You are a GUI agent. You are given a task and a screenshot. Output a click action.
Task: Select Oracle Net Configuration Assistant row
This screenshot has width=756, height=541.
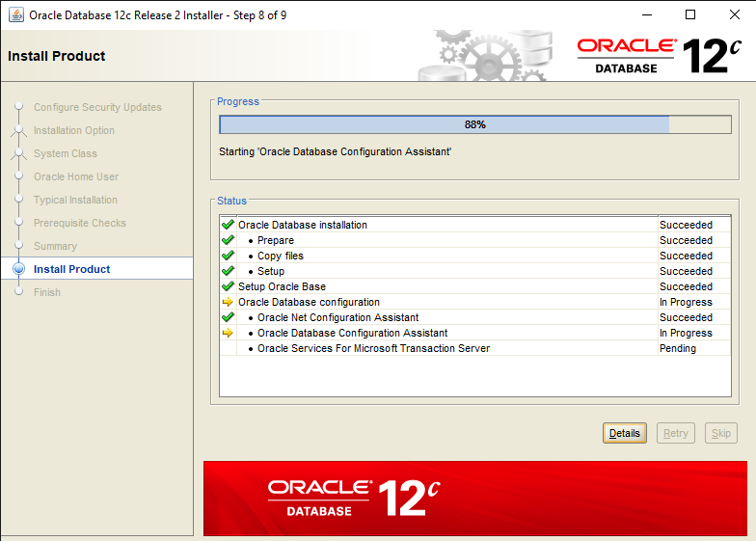[474, 317]
